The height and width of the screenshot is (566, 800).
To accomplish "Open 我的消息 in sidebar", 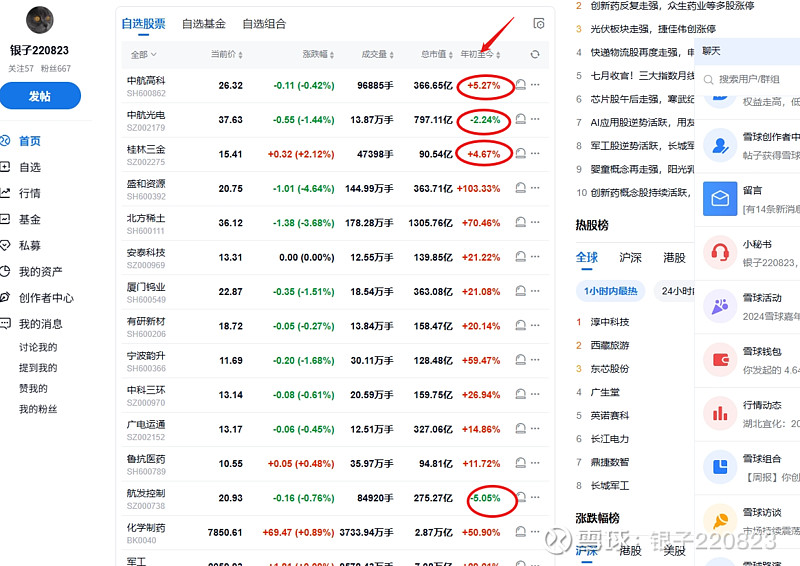I will click(x=40, y=324).
